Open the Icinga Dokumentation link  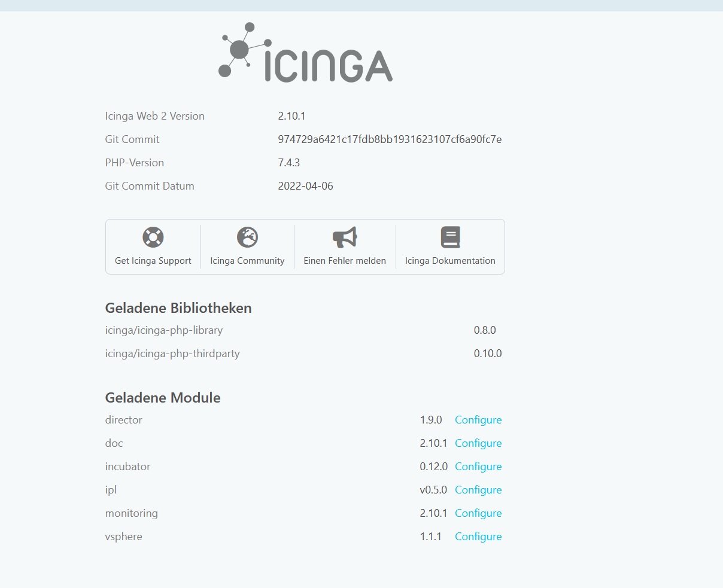click(x=450, y=261)
